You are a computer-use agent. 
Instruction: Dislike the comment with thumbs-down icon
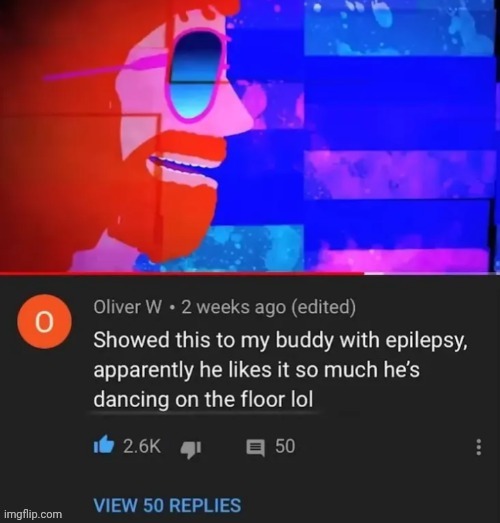(191, 449)
